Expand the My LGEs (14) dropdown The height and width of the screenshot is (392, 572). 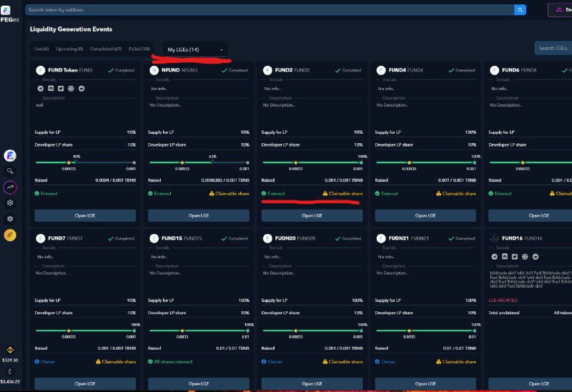click(x=194, y=49)
